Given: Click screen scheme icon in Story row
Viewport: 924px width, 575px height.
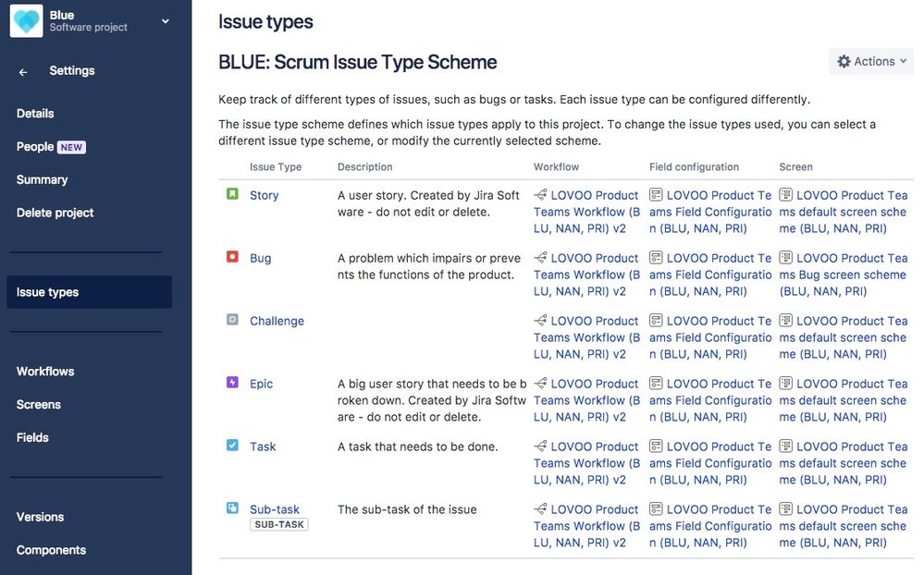Looking at the screenshot, I should [785, 194].
